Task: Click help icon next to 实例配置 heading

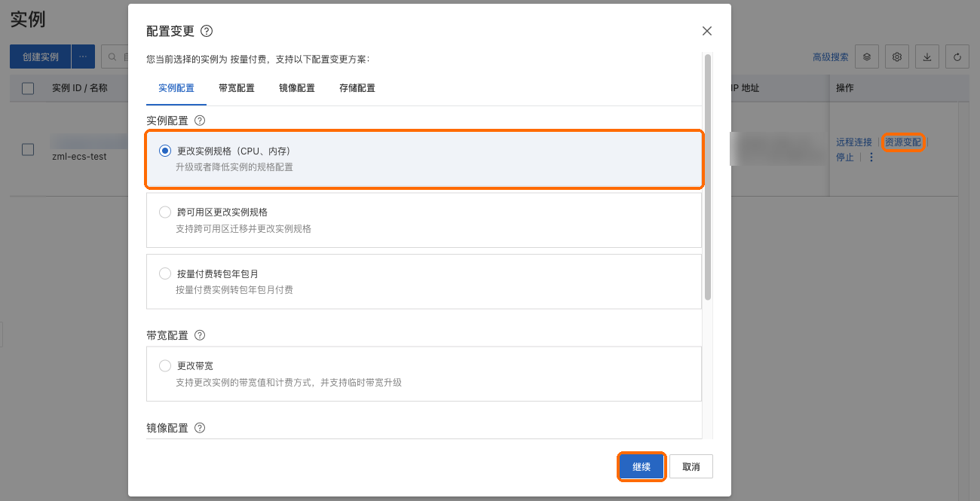Action: [x=200, y=121]
